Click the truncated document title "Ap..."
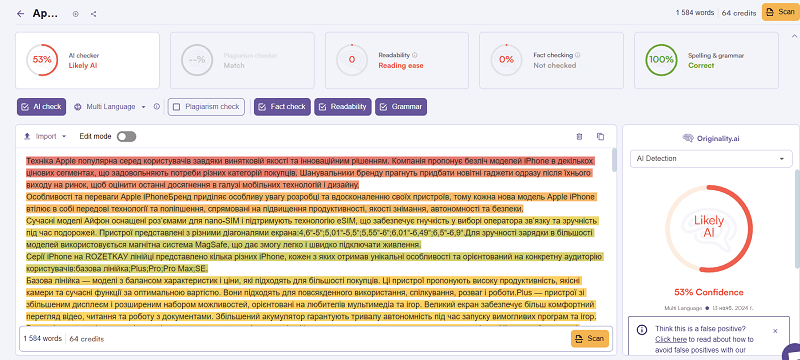Image resolution: width=800 pixels, height=360 pixels. pos(45,14)
